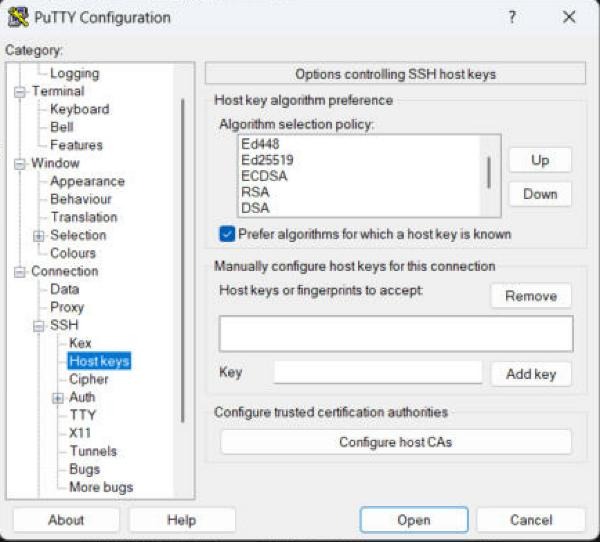Open the Bugs settings category
Screen dimensions: 600x542
85,469
